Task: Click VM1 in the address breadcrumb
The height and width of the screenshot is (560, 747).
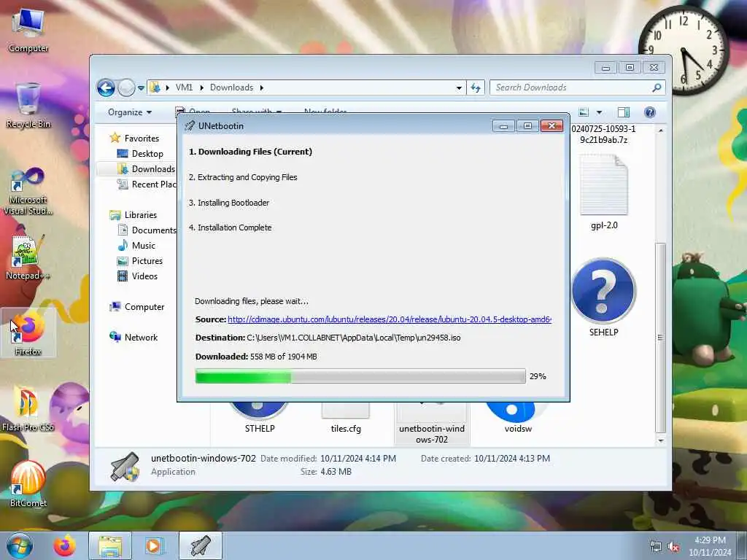Action: point(184,87)
